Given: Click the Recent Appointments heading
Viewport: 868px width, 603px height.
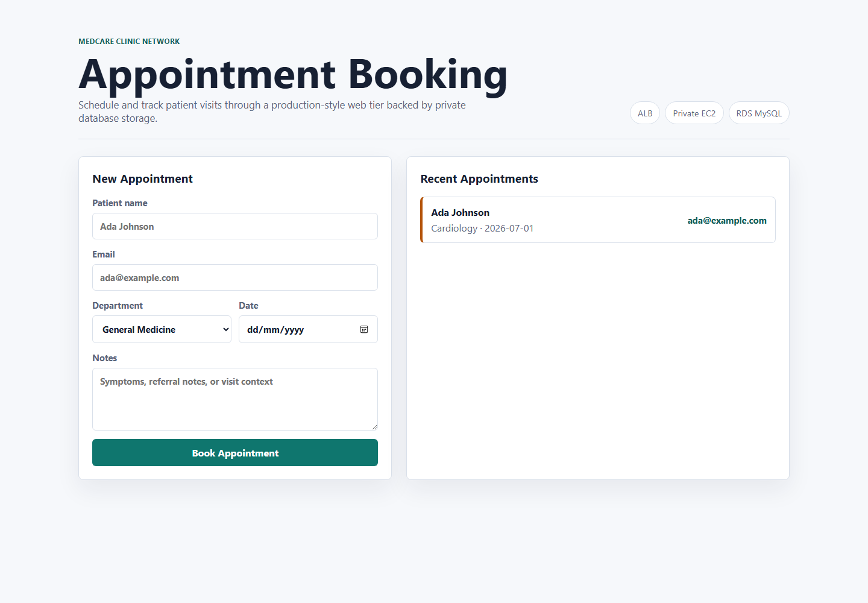Looking at the screenshot, I should pyautogui.click(x=479, y=179).
